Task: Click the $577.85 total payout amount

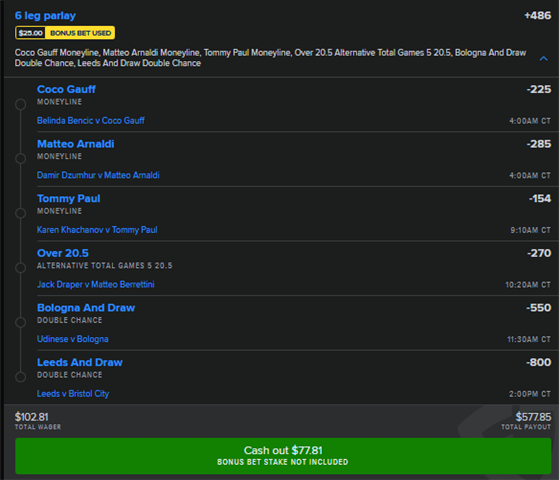Action: tap(533, 417)
